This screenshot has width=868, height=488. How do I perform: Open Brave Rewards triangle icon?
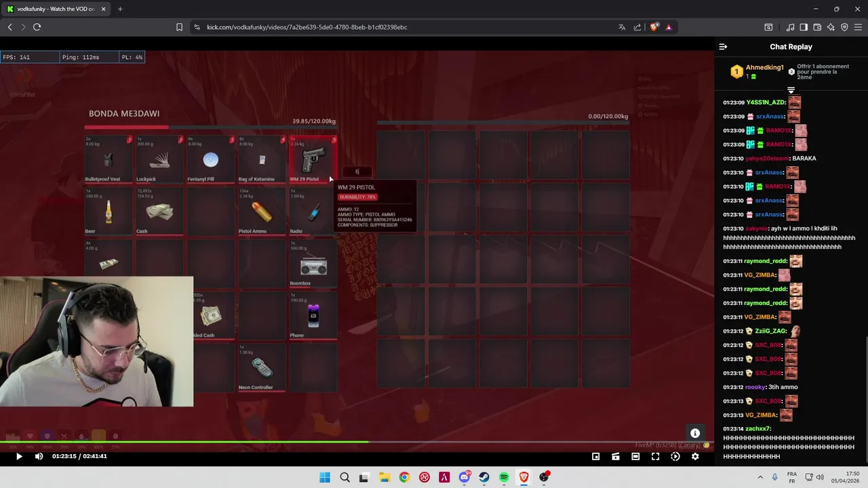[x=669, y=27]
